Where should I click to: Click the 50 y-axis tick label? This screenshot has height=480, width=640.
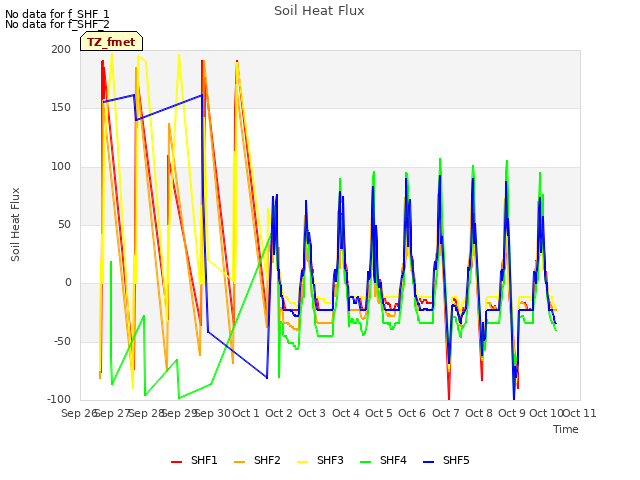[x=64, y=224]
